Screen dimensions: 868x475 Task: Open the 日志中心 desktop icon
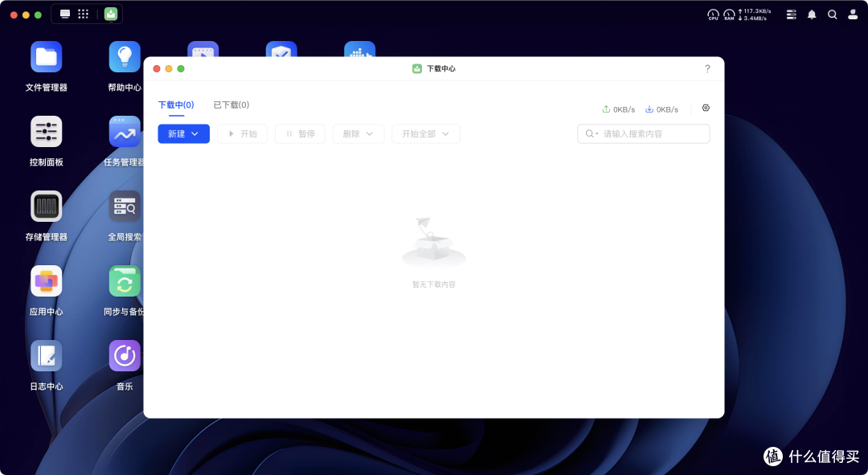[x=46, y=356]
